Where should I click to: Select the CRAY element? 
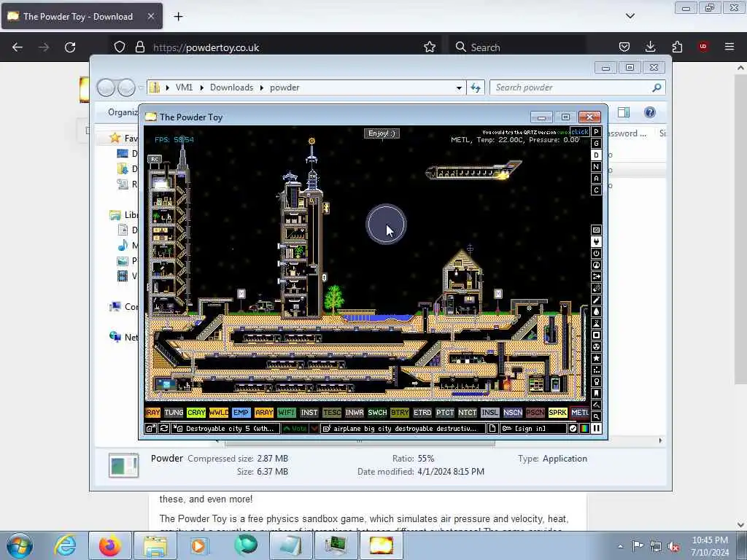point(196,413)
